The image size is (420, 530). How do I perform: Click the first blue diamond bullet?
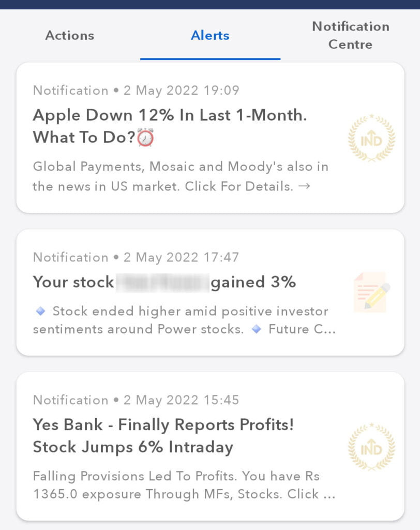pos(40,311)
